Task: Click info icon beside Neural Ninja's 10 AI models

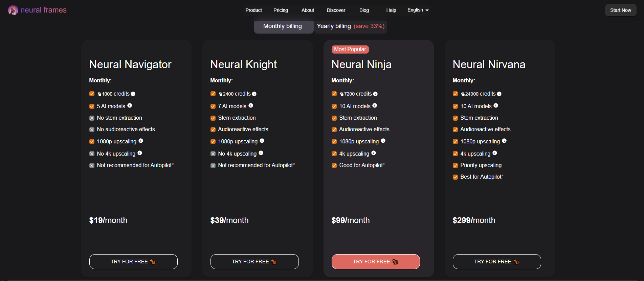Action: coord(375,106)
